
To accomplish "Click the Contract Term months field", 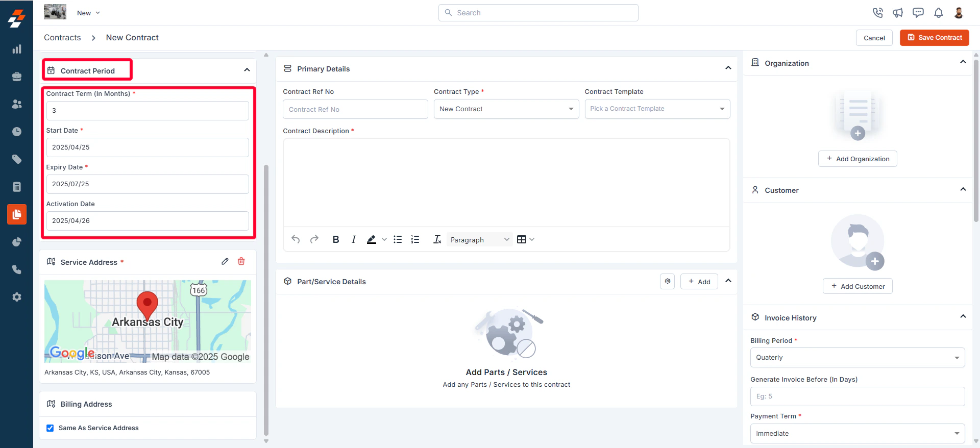I will [x=148, y=111].
